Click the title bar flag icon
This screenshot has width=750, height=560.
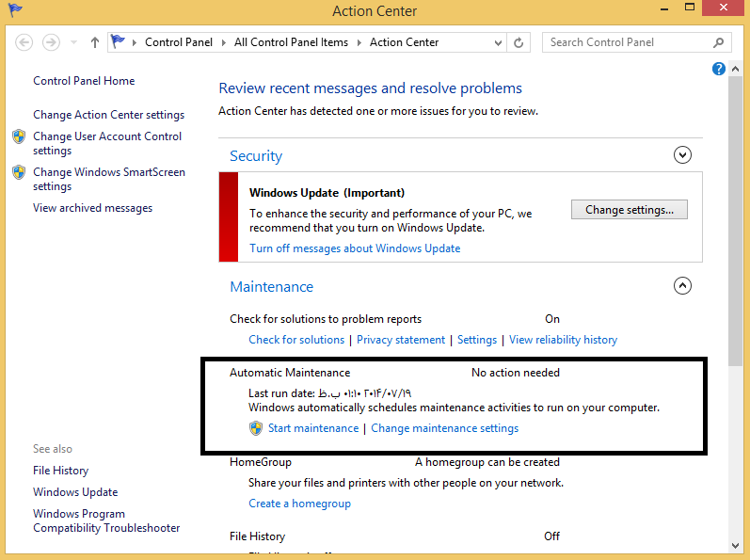(15, 9)
